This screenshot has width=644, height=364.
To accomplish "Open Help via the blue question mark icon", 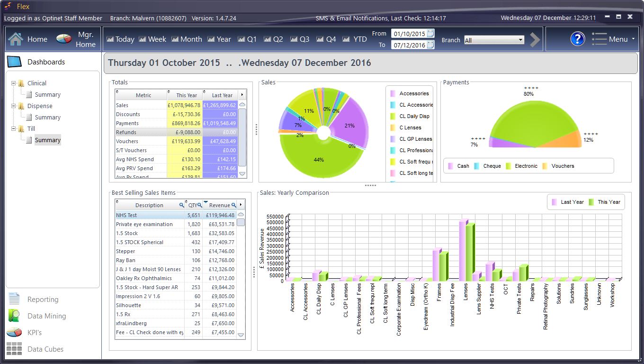I will [x=577, y=39].
